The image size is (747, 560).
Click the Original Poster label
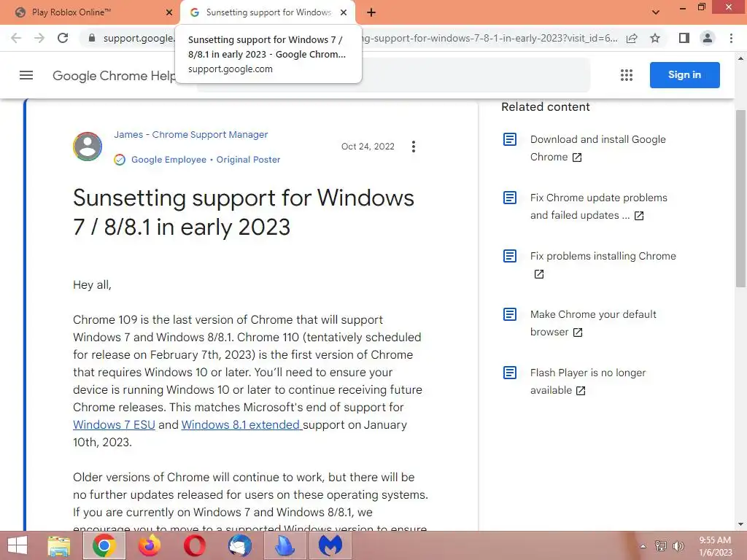(x=248, y=160)
